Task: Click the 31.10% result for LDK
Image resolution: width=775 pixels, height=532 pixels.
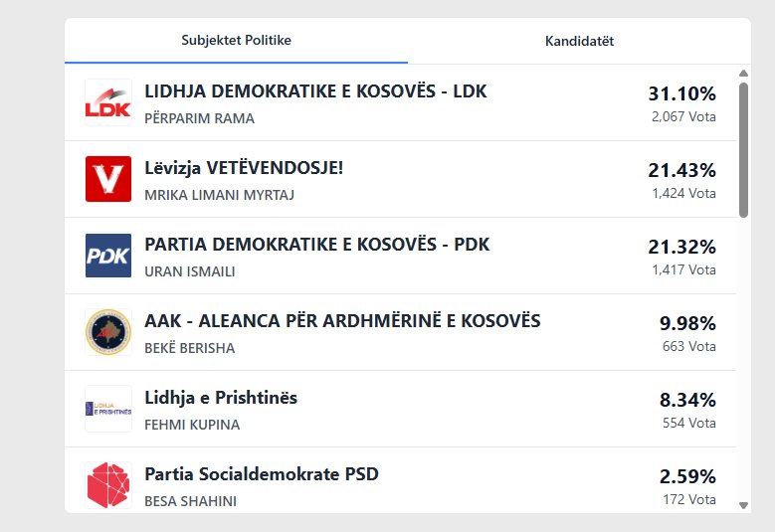Action: 681,93
